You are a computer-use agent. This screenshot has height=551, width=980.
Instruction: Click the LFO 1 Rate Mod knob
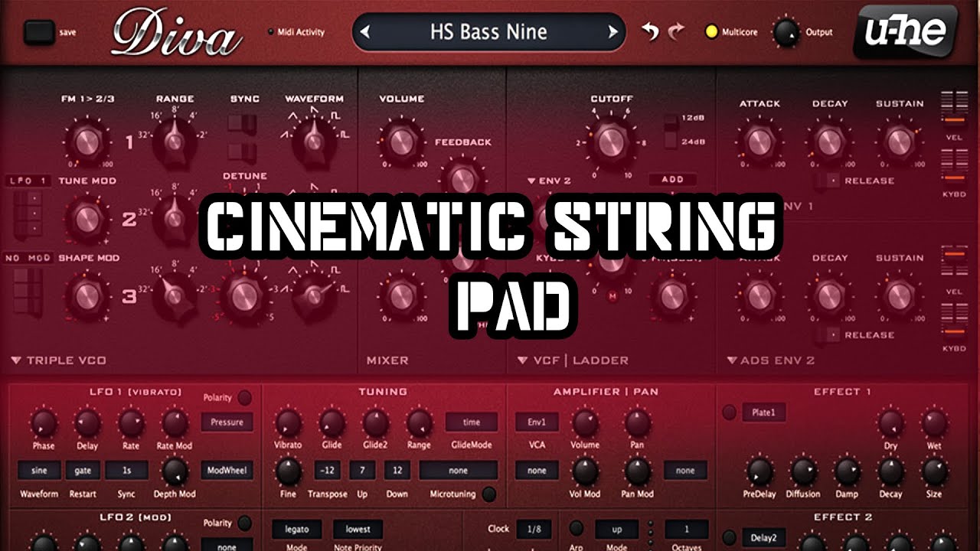tap(175, 422)
